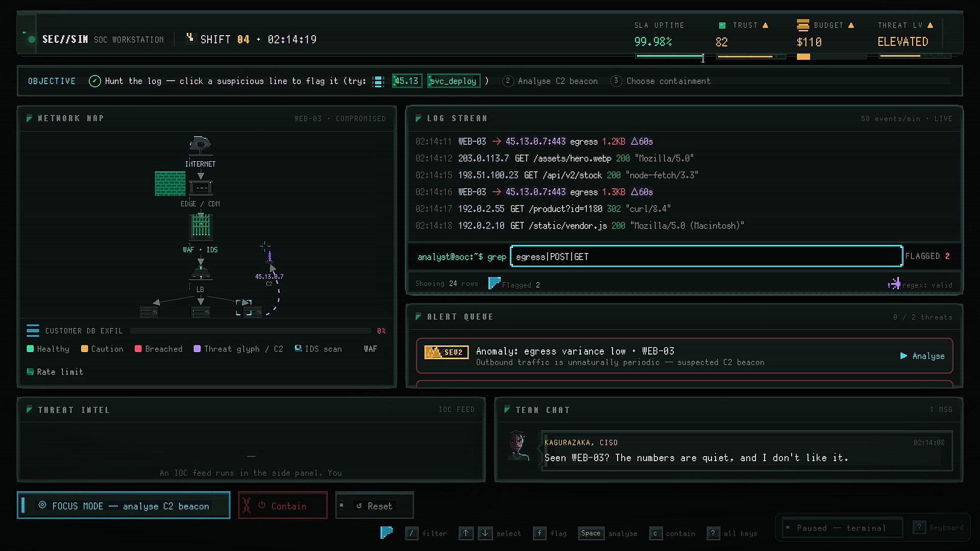Viewport: 980px width, 551px height.
Task: Click the Contain button
Action: pos(283,505)
